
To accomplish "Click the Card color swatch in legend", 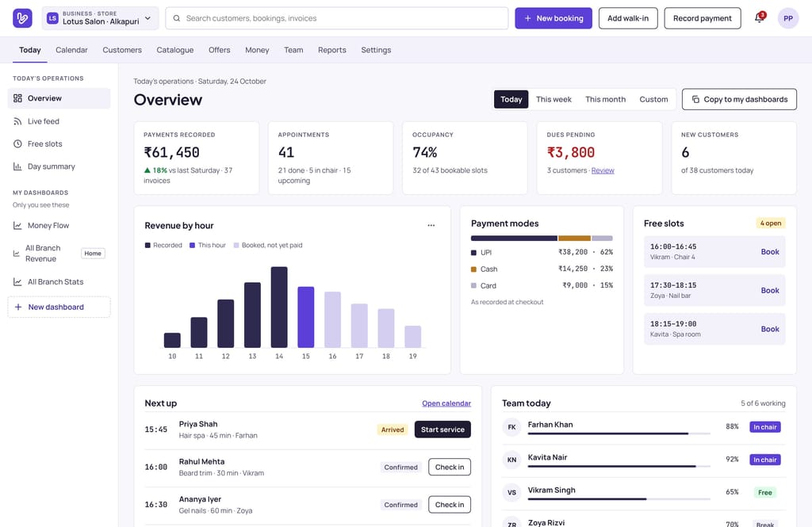I will (473, 286).
